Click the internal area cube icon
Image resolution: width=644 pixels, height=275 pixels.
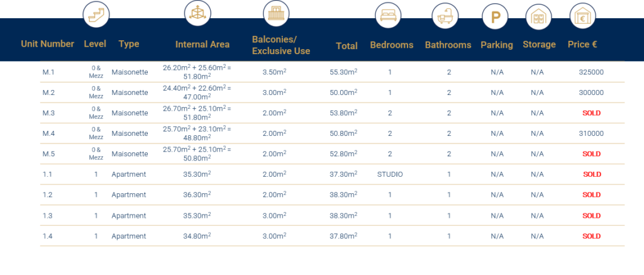click(x=197, y=13)
